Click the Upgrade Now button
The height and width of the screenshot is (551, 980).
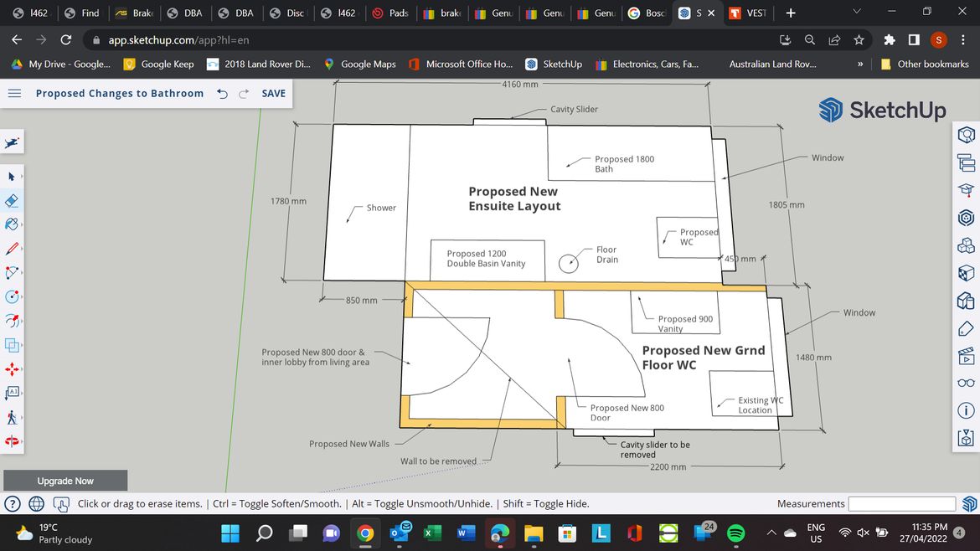pyautogui.click(x=65, y=481)
